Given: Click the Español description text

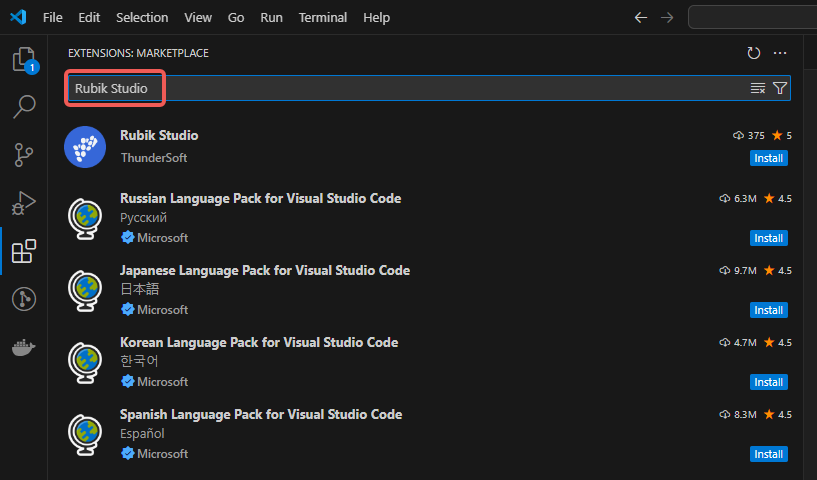Looking at the screenshot, I should (x=142, y=434).
